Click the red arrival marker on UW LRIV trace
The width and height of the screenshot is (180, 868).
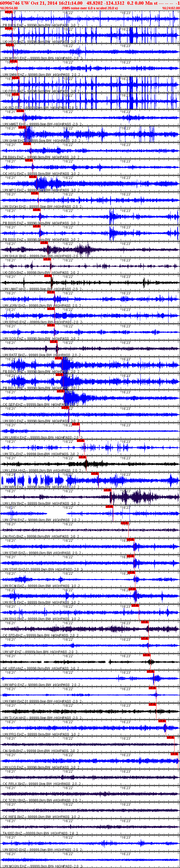(x=107, y=490)
